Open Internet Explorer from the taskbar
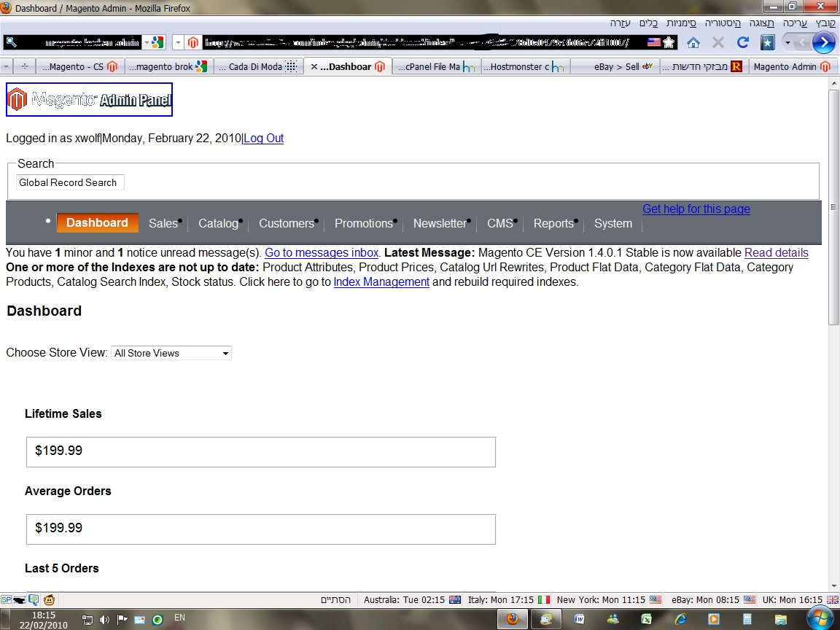840x630 pixels. 680,619
